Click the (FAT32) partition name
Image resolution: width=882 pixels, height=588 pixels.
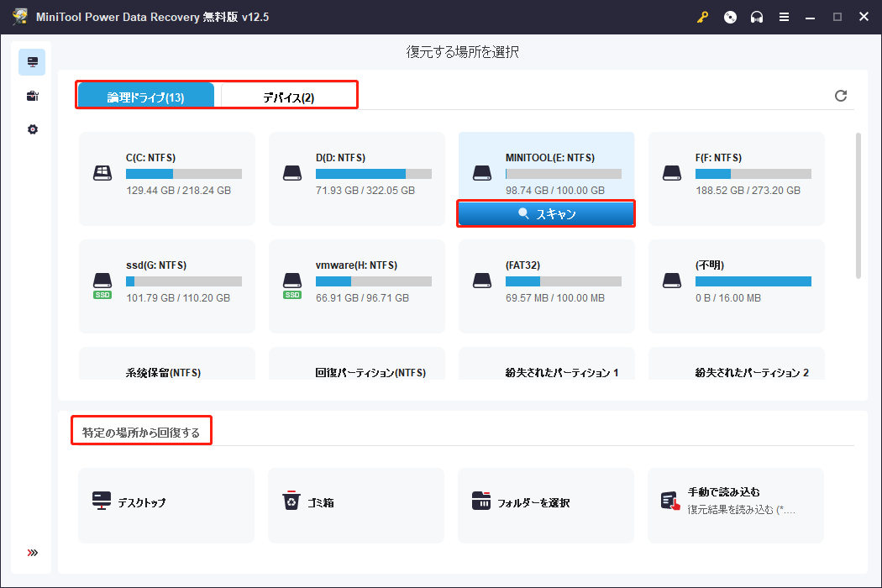tap(522, 265)
